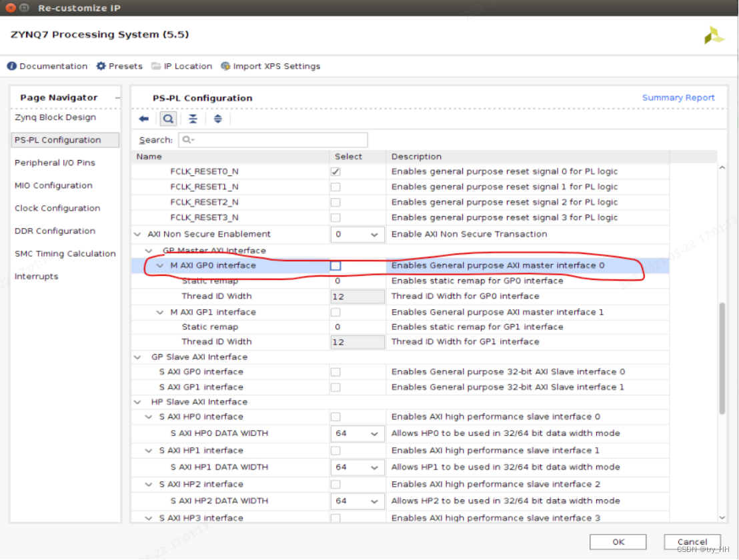This screenshot has width=739, height=560.
Task: Open the S AXI HP0 DATA WIDTH dropdown
Action: (357, 434)
